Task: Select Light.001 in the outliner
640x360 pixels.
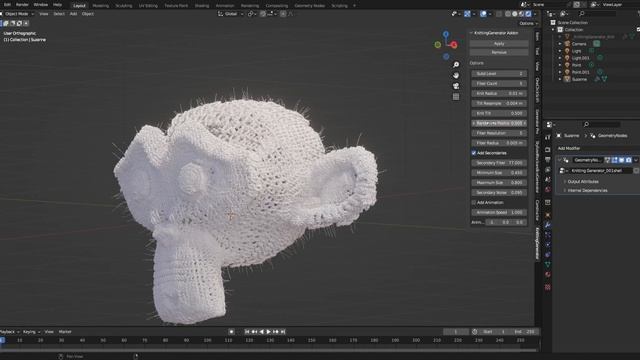Action: [580, 58]
